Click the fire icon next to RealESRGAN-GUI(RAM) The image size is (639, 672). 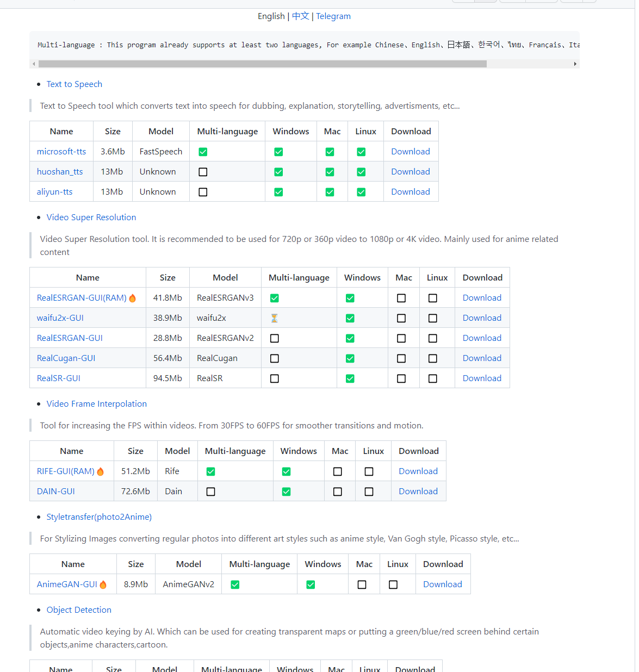point(132,298)
